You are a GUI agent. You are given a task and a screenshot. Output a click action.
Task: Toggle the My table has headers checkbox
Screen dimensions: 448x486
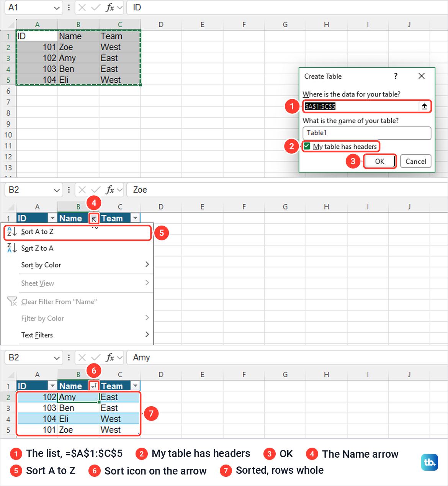pyautogui.click(x=307, y=146)
